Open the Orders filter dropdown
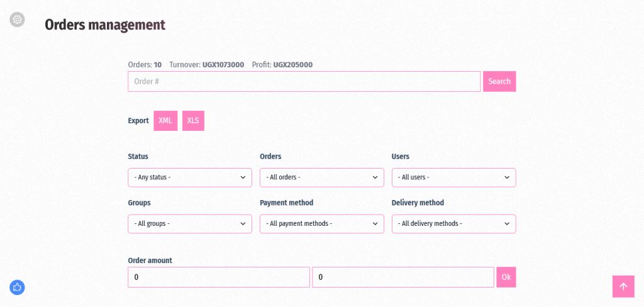Screen dimensions: 644x307 click(321, 177)
